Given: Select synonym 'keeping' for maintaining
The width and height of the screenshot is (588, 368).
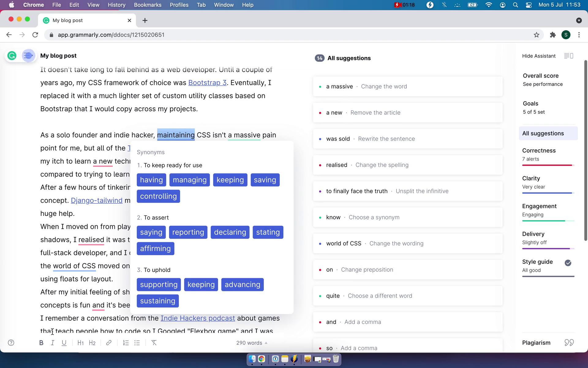Looking at the screenshot, I should (230, 179).
